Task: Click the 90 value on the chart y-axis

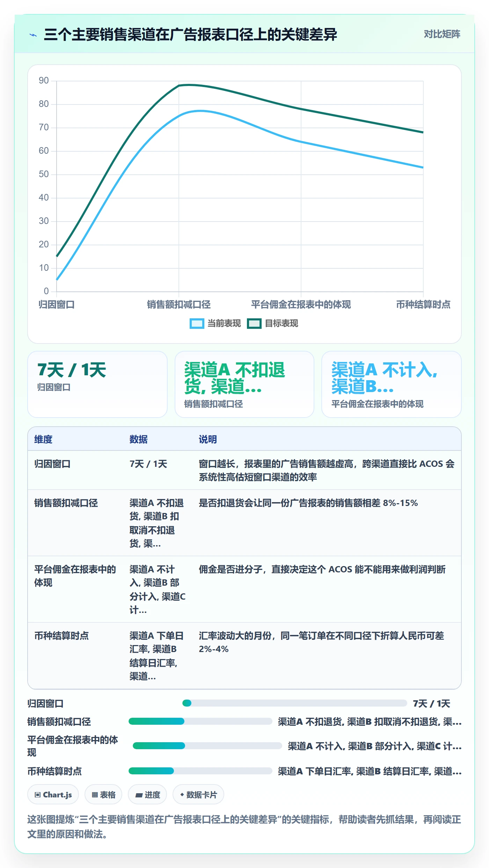Action: [x=44, y=81]
